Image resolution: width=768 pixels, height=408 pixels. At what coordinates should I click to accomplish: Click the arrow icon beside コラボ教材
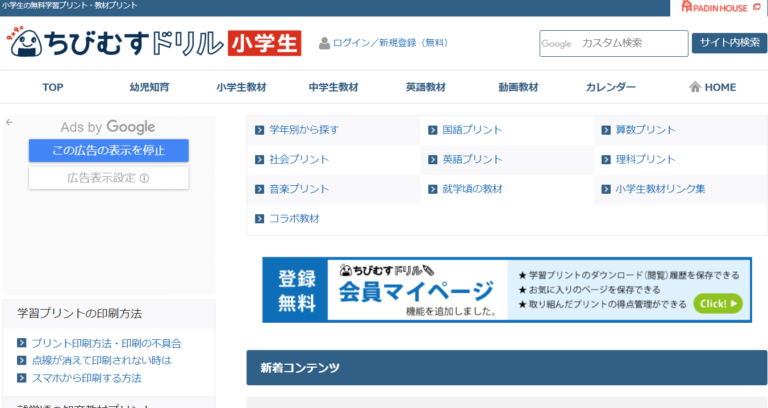coord(260,218)
